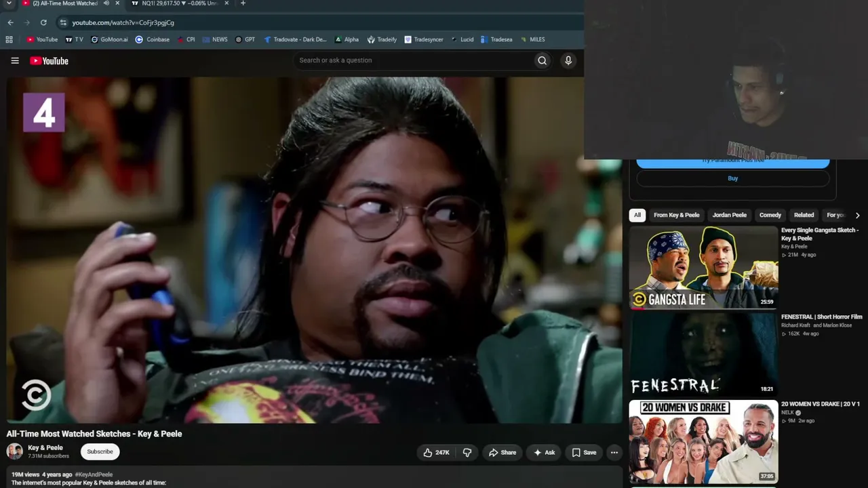Open the Coinbase bookmark
The image size is (868, 488).
(x=153, y=39)
